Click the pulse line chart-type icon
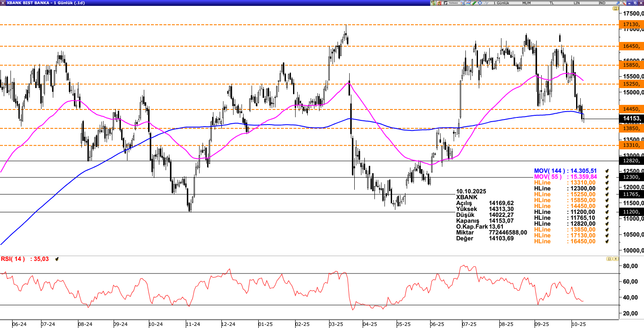The image size is (644, 328). 486,3
